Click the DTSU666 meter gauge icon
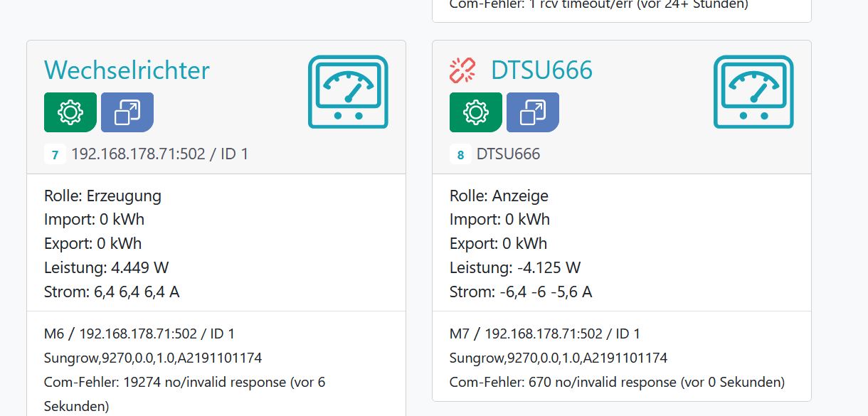Viewport: 868px width, 416px height. [x=753, y=92]
